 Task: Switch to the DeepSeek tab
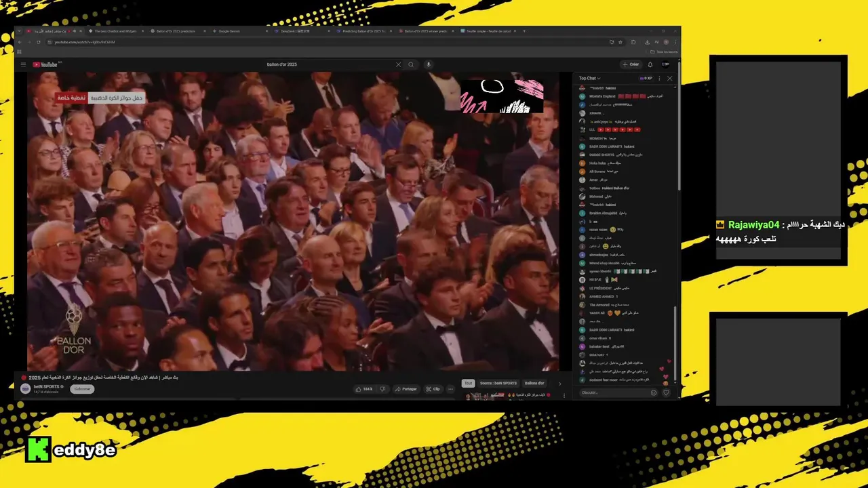point(302,30)
